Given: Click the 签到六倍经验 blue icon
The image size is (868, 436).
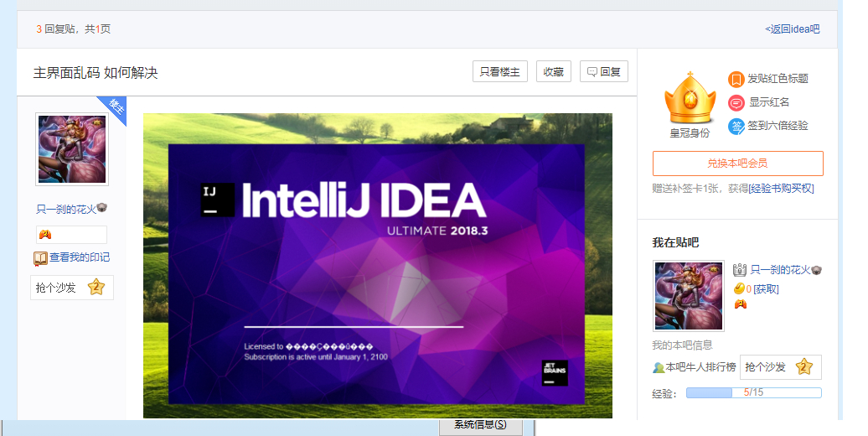Looking at the screenshot, I should [x=736, y=127].
